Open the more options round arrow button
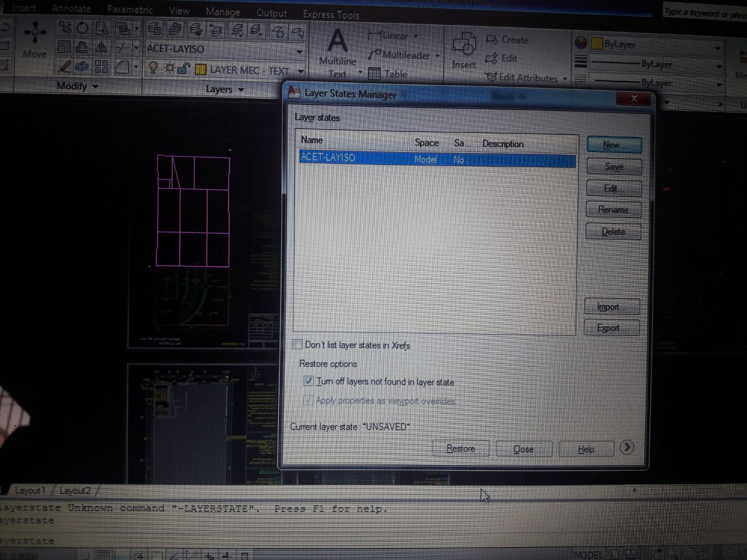Screen dimensions: 747x560 coord(626,447)
